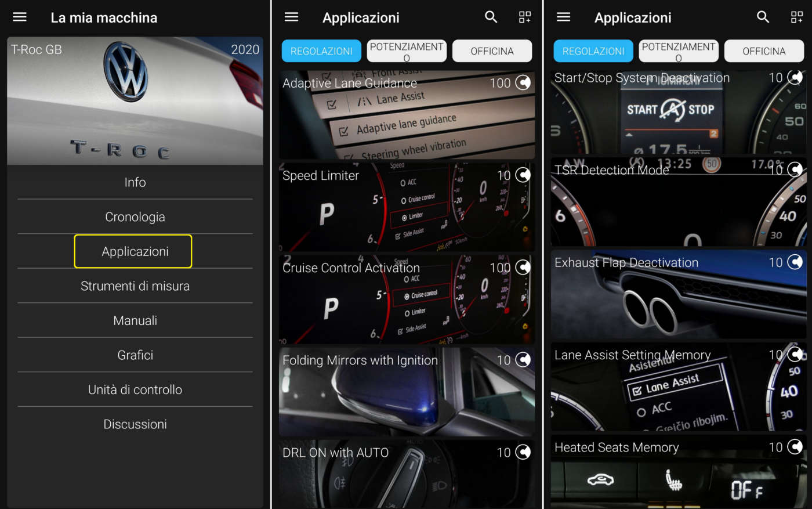Tap the credit icon on Cruise Control Activation

coord(523,268)
